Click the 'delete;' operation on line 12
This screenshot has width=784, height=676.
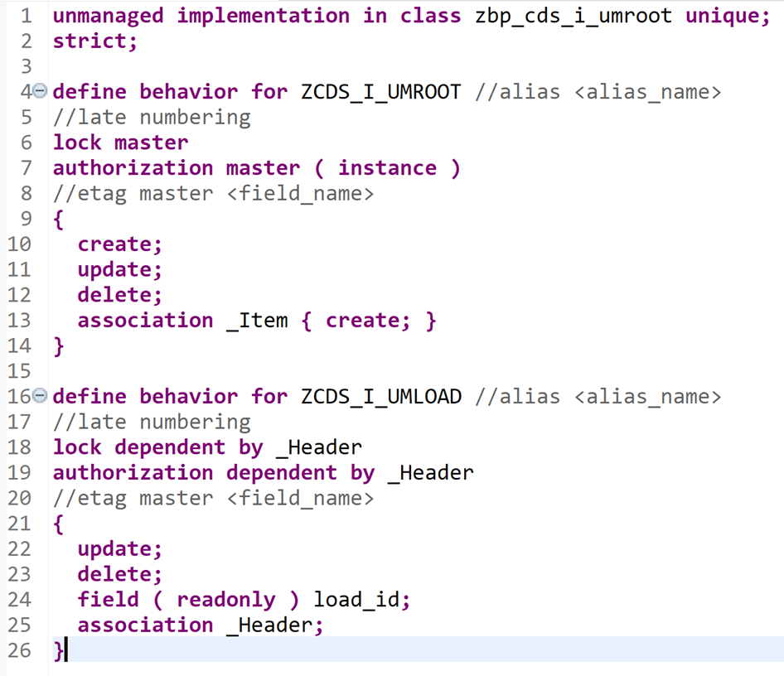(120, 295)
